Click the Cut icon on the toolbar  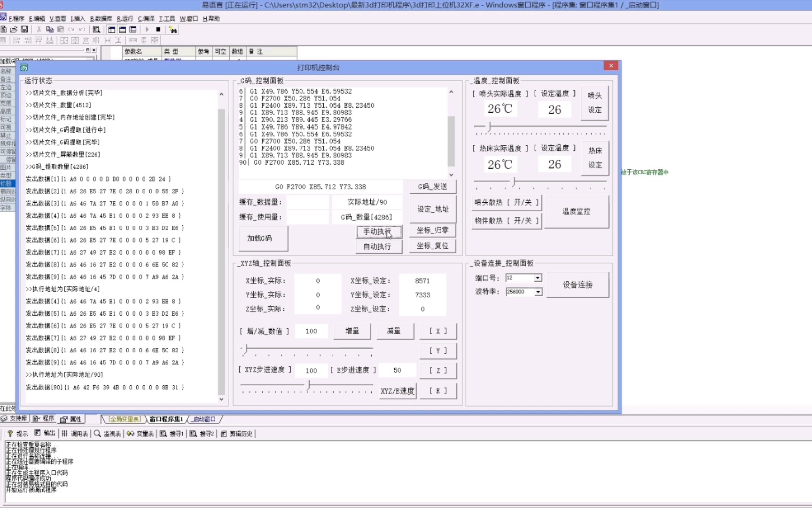(39, 29)
